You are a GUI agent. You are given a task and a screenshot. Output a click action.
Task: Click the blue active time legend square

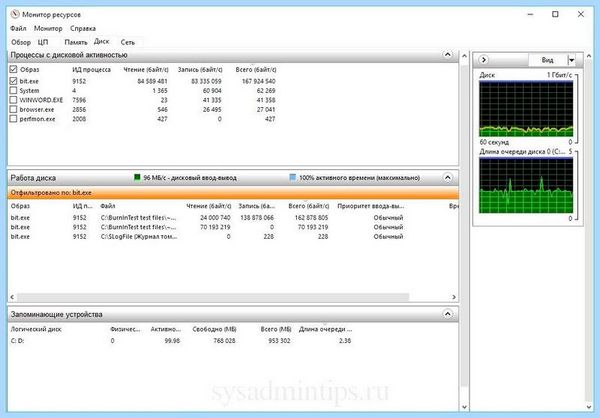(x=293, y=177)
